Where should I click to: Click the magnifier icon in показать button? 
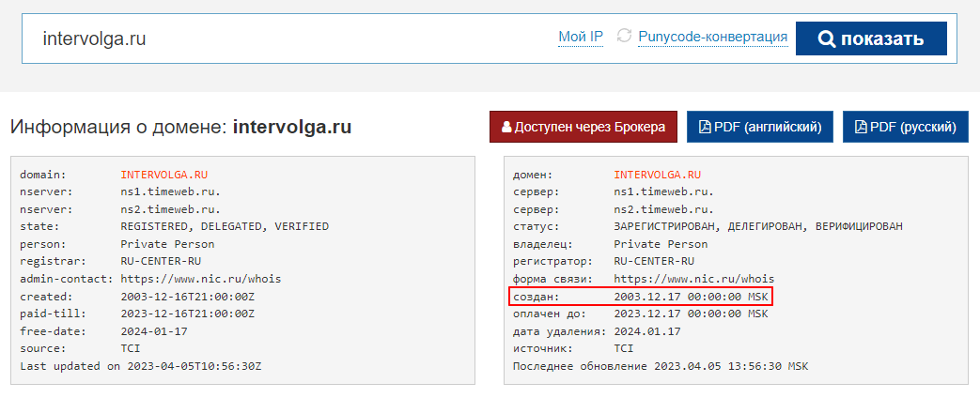[827, 39]
